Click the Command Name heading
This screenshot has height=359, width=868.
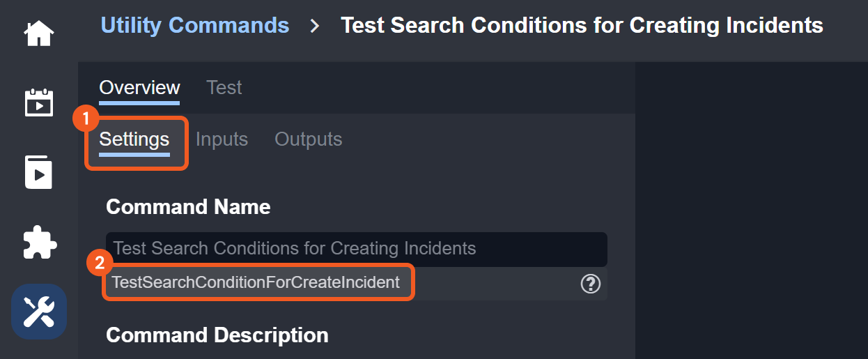click(x=188, y=207)
